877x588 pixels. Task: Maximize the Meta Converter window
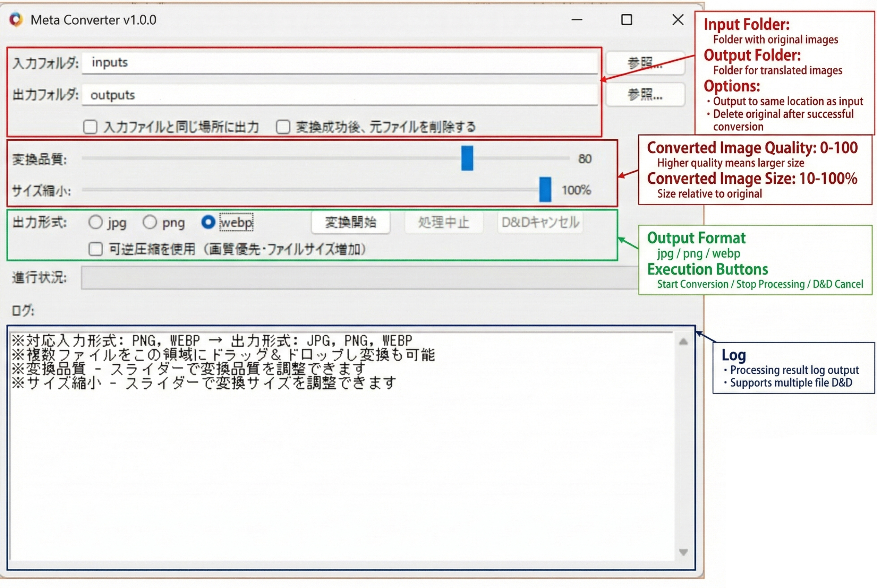tap(626, 20)
